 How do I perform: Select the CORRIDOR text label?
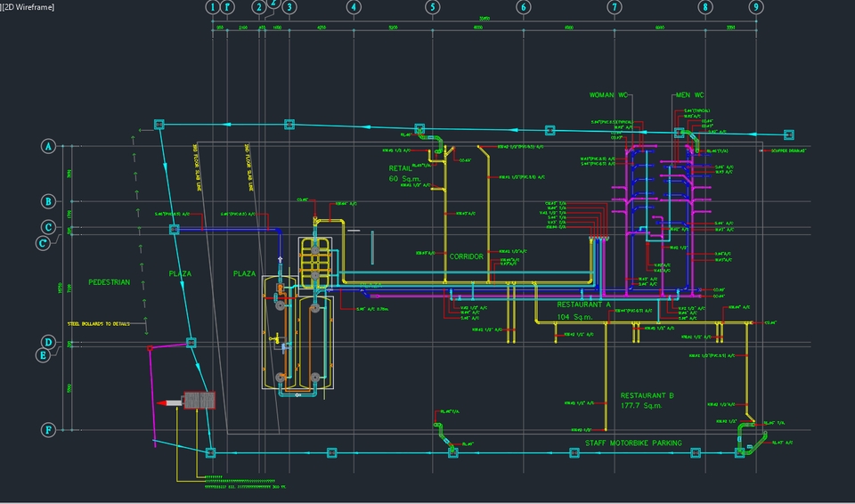466,256
